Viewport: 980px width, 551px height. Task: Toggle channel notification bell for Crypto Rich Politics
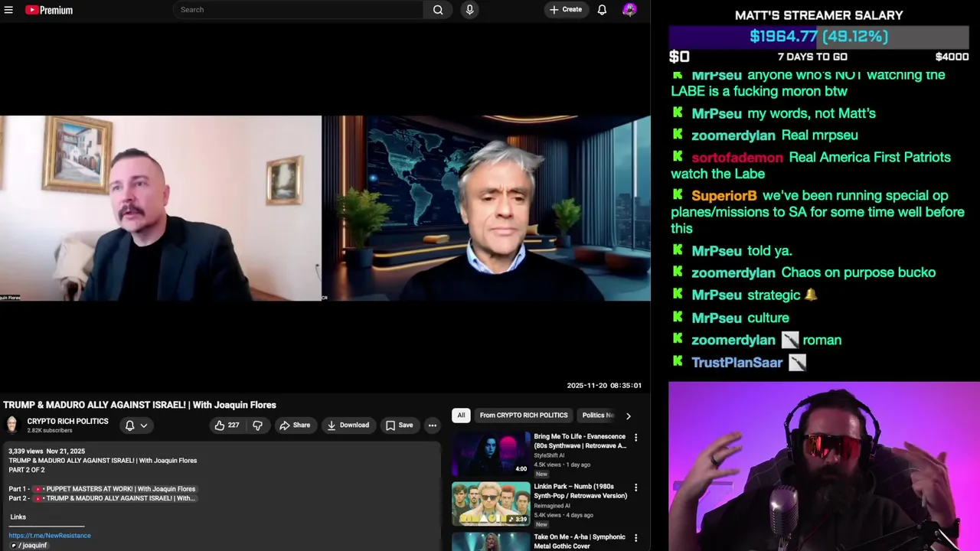(129, 425)
